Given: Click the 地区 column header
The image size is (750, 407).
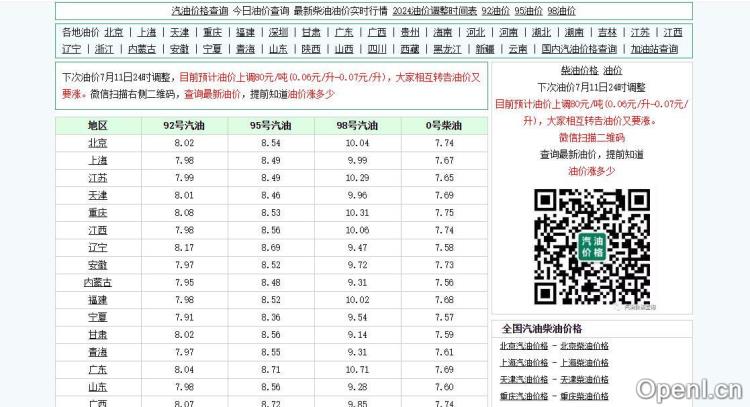Looking at the screenshot, I should click(98, 126).
